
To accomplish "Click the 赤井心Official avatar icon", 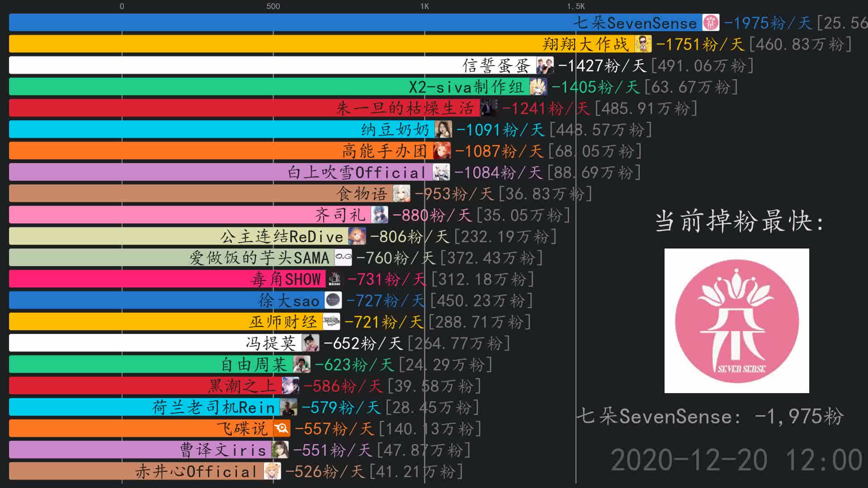I will [x=272, y=471].
